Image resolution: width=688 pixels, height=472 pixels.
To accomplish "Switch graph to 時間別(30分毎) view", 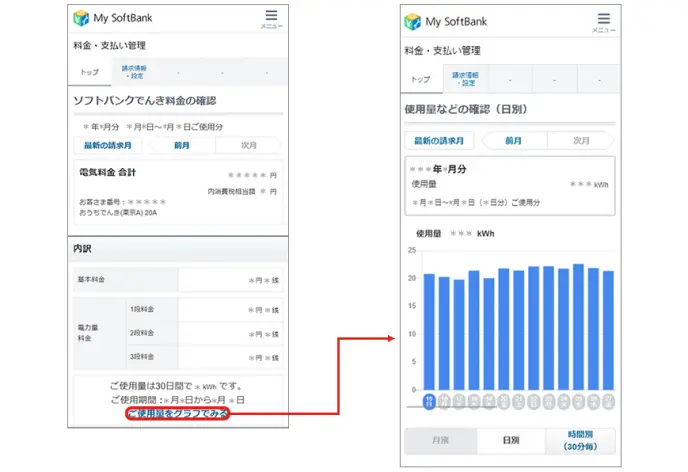I will (580, 440).
